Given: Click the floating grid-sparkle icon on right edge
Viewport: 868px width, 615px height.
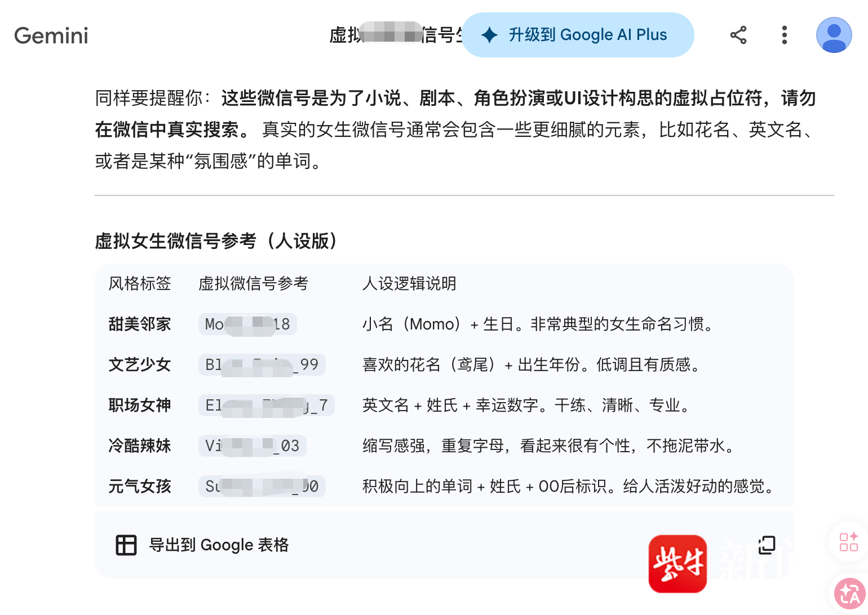Looking at the screenshot, I should tap(848, 542).
